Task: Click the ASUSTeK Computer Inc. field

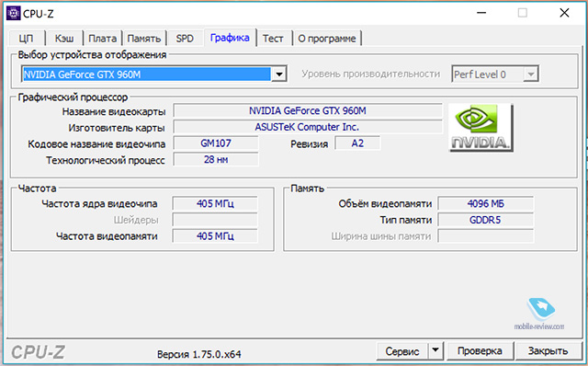Action: pos(308,127)
